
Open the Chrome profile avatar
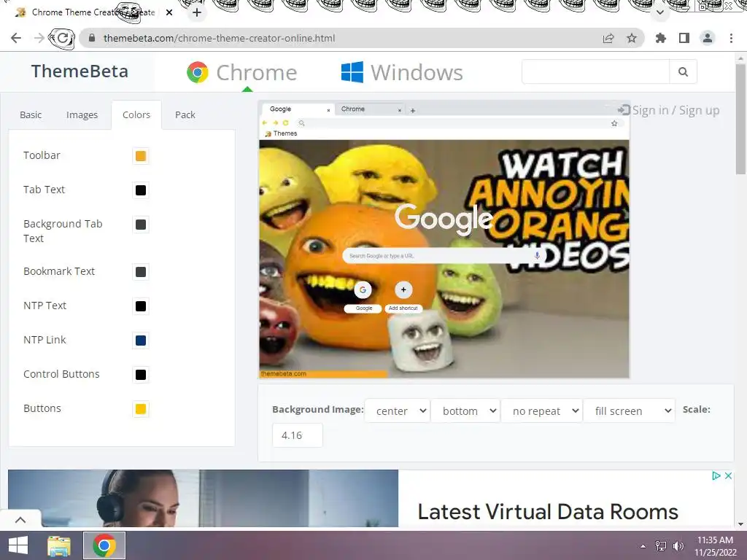pos(708,38)
